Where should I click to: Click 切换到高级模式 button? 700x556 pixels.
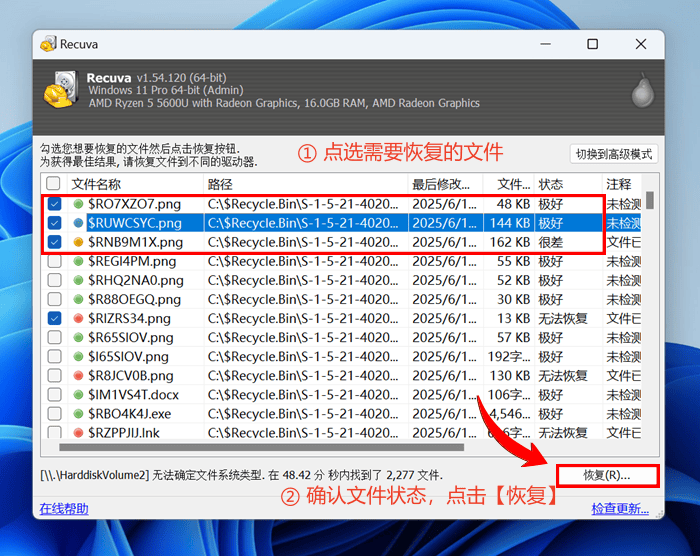click(x=614, y=155)
